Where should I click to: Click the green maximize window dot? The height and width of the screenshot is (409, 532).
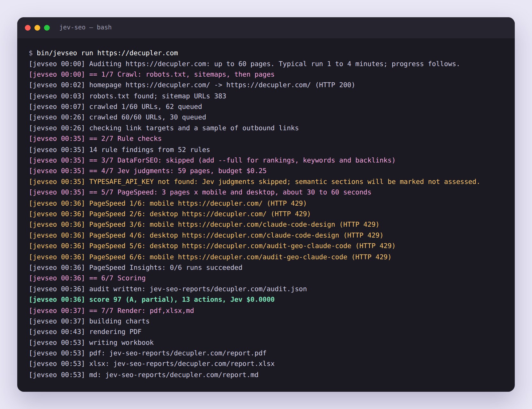tap(47, 28)
